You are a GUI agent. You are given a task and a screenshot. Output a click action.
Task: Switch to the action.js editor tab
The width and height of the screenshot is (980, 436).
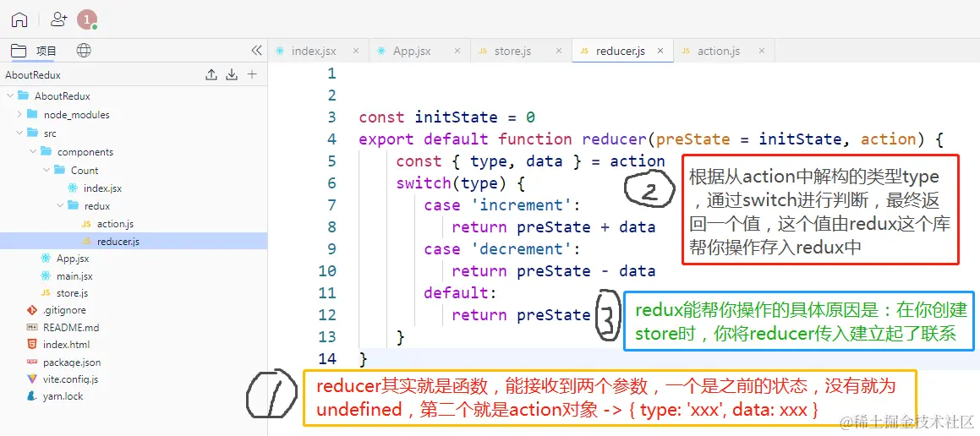pyautogui.click(x=718, y=52)
